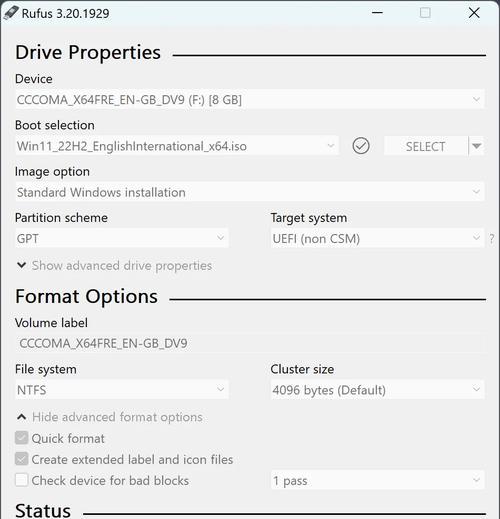Screen dimensions: 500x519
Task: Open the Device dropdown list
Action: [250, 99]
